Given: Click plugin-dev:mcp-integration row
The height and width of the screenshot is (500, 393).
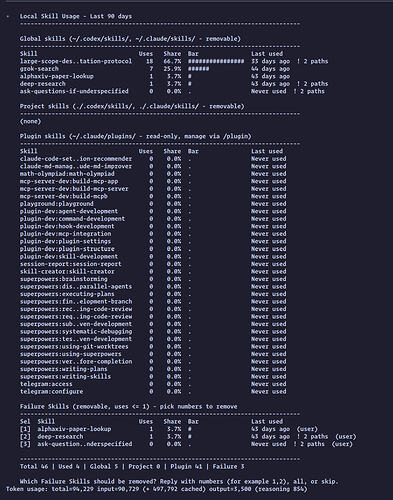Looking at the screenshot, I should (153, 234).
